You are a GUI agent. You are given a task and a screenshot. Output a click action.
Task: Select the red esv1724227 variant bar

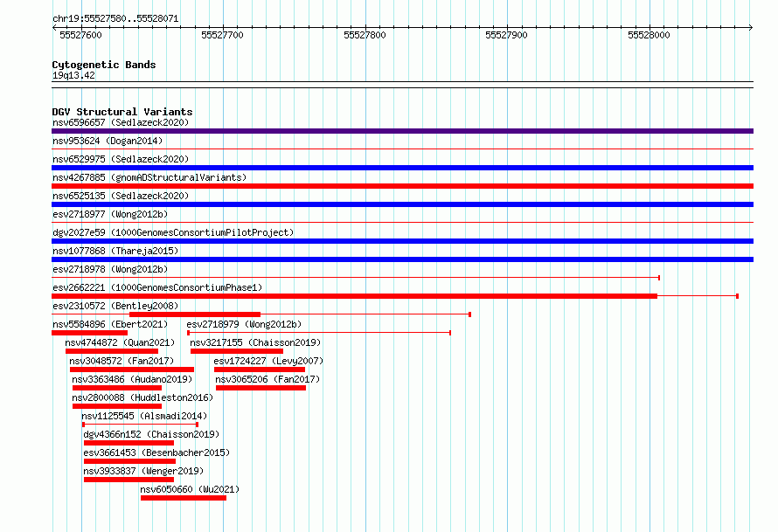[260, 370]
